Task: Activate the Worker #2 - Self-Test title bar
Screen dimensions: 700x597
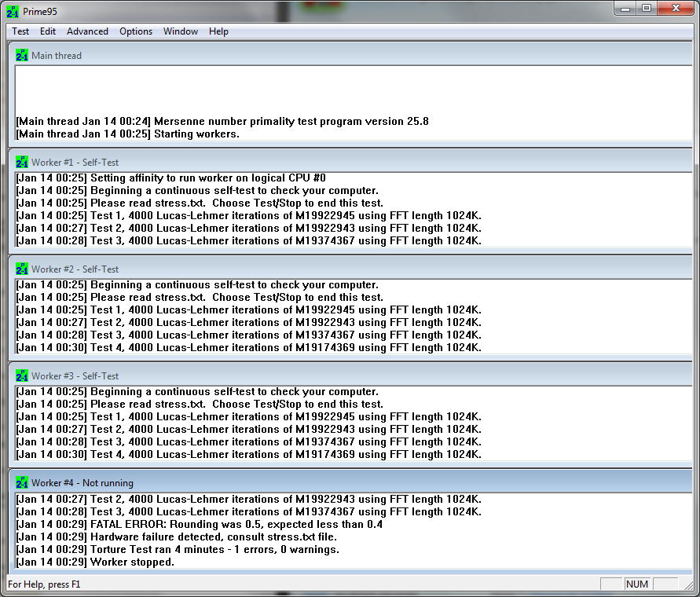Action: coord(351,269)
